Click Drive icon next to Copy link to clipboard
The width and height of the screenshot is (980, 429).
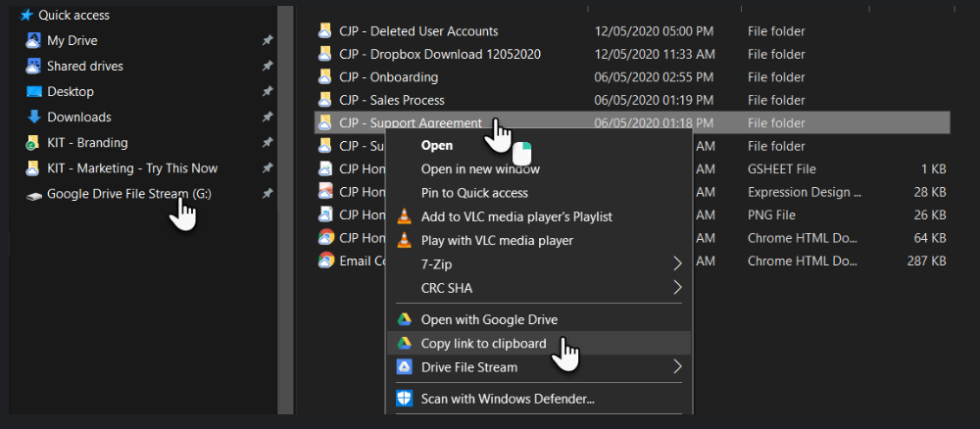coord(405,343)
